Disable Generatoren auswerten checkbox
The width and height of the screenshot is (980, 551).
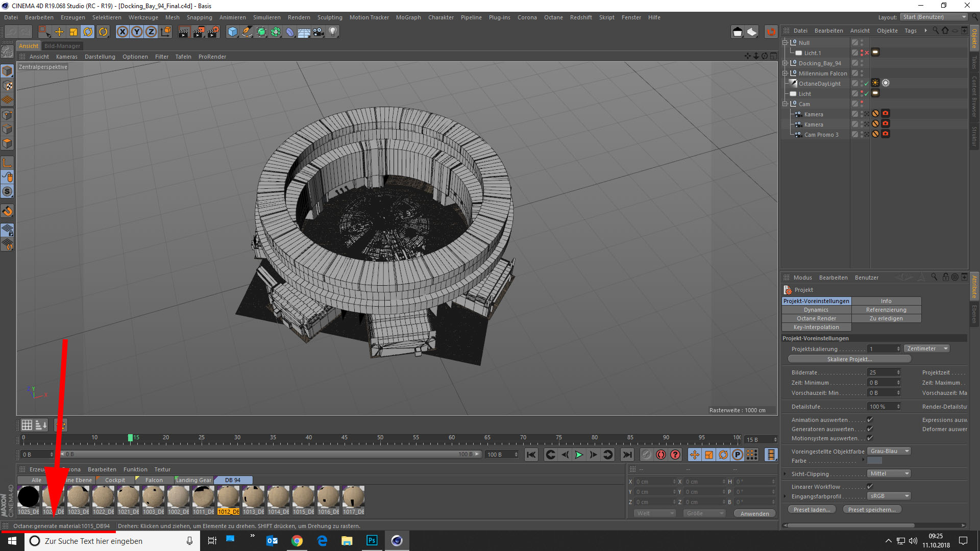[x=870, y=429]
